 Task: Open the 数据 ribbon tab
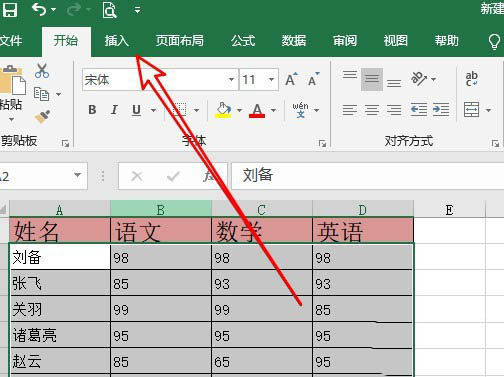point(294,41)
